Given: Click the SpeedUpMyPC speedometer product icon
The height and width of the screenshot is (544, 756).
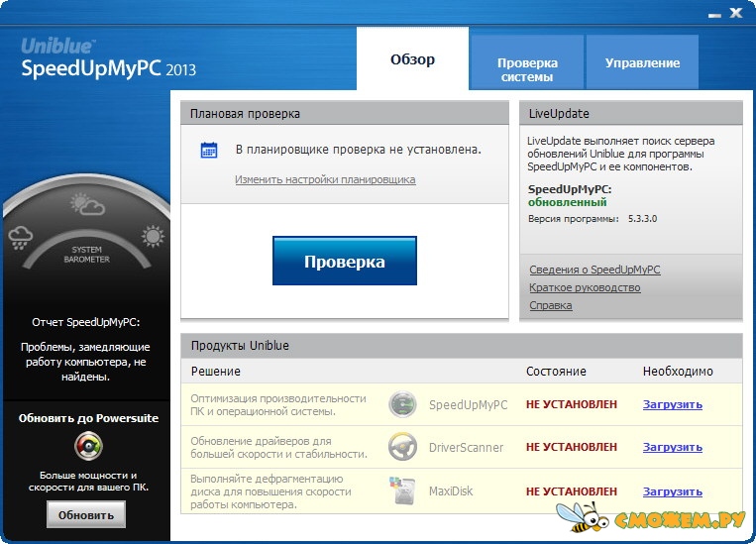Looking at the screenshot, I should point(402,404).
